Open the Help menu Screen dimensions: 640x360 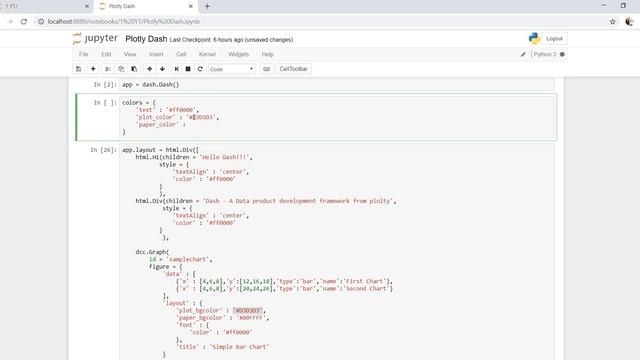pyautogui.click(x=267, y=54)
